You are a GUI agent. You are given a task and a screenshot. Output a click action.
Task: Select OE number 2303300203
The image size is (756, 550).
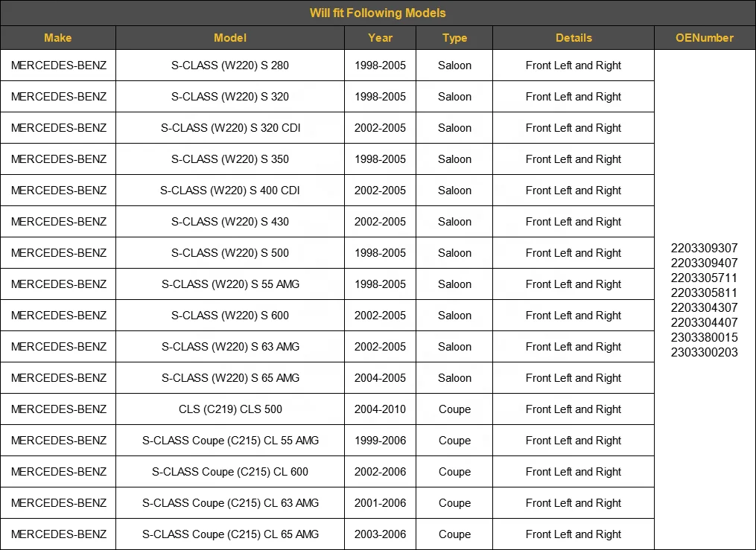pyautogui.click(x=704, y=352)
